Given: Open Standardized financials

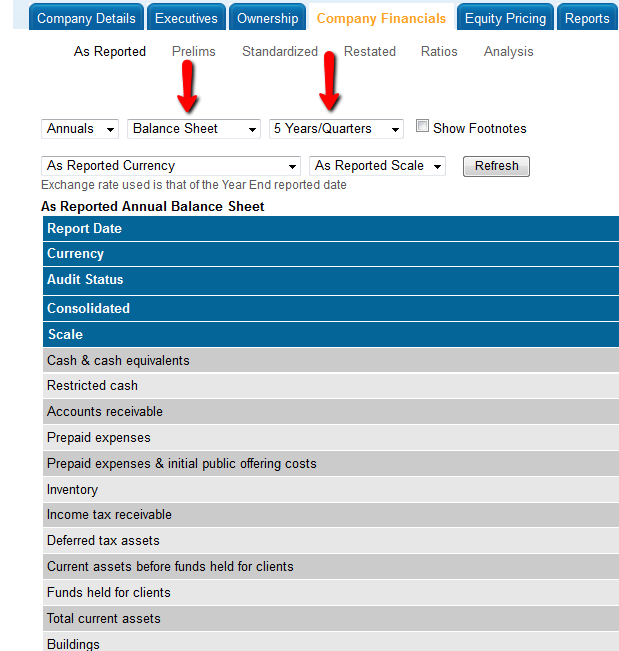Looking at the screenshot, I should tap(280, 51).
